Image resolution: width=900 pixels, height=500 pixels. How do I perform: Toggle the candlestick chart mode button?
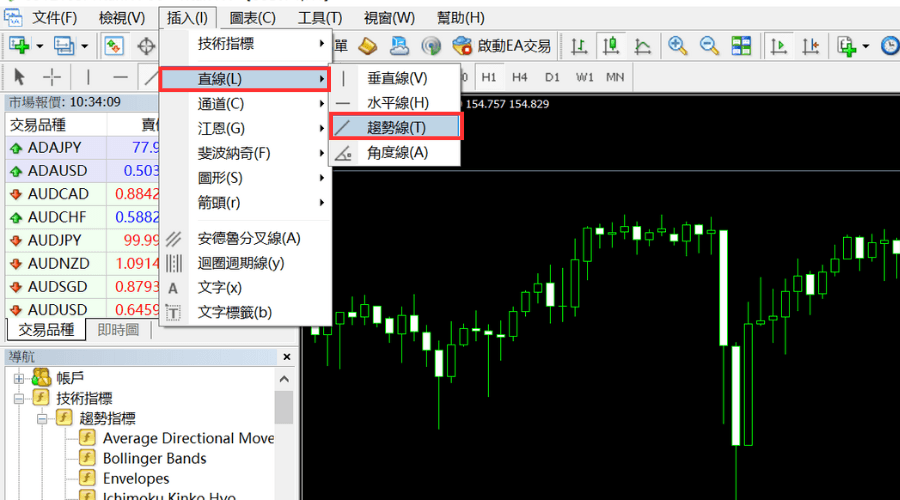[x=611, y=46]
